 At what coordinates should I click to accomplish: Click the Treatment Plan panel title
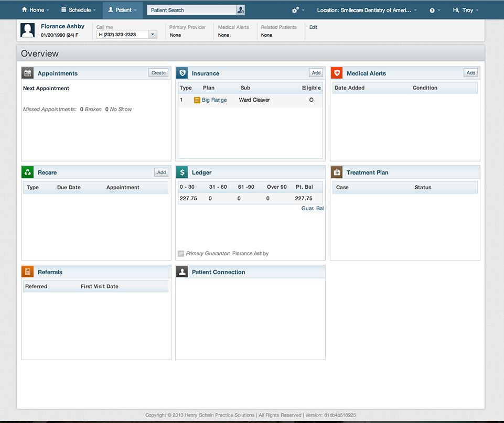[368, 172]
